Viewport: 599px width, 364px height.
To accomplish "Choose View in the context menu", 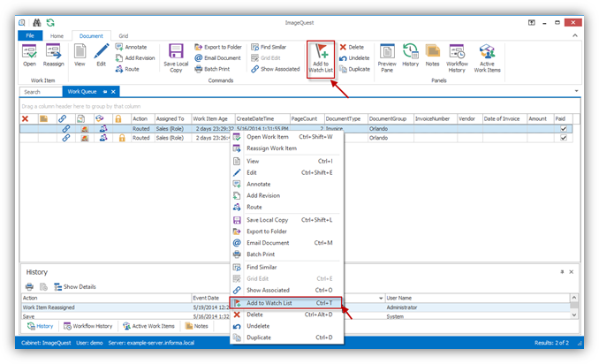I will [x=286, y=161].
